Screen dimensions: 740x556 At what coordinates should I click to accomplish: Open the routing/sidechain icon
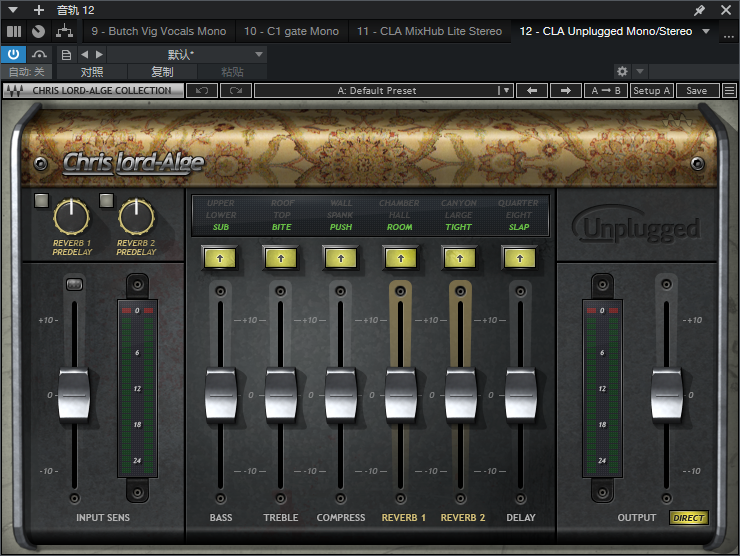coord(64,32)
